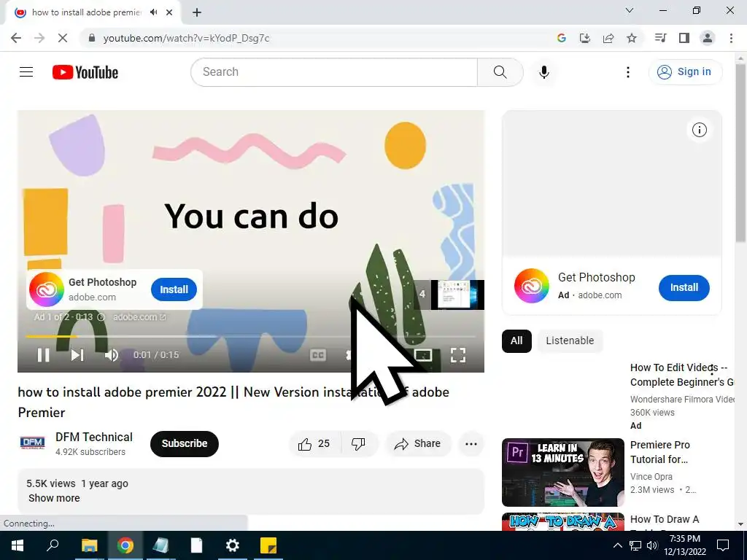The height and width of the screenshot is (560, 747).
Task: Click the next video preview thumbnail
Action: (457, 295)
